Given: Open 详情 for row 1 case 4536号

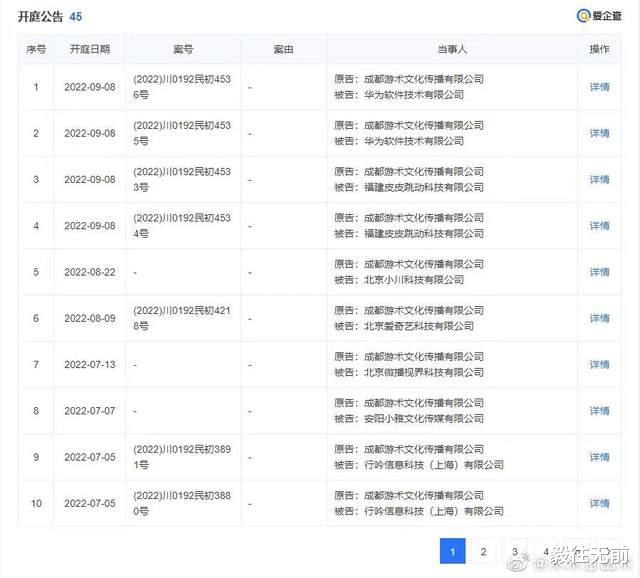Looking at the screenshot, I should 599,87.
